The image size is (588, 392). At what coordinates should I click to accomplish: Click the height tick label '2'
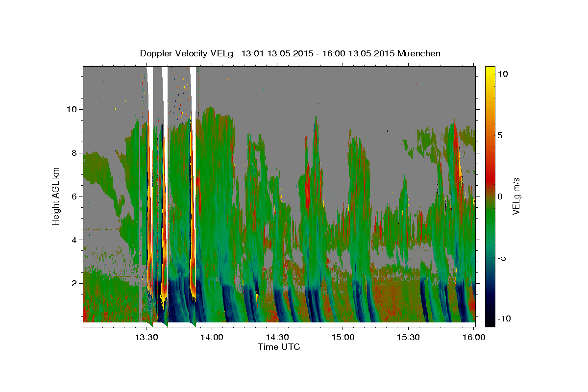(x=73, y=283)
